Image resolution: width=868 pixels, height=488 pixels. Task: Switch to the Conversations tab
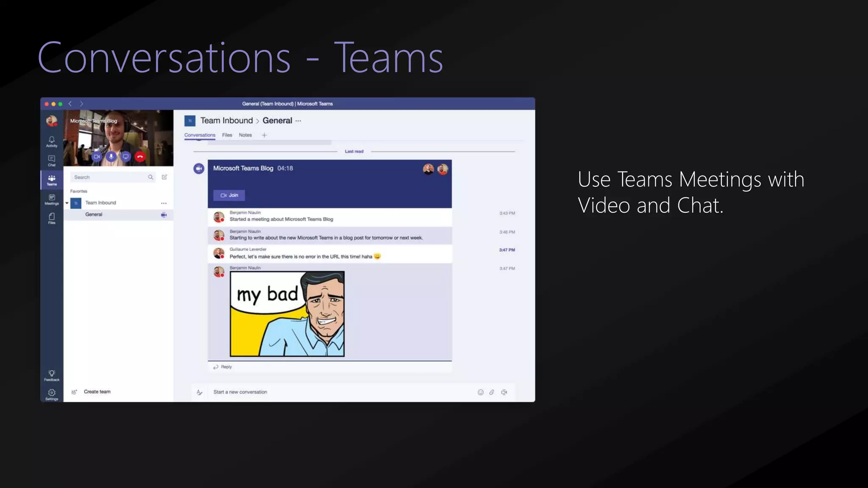(200, 135)
